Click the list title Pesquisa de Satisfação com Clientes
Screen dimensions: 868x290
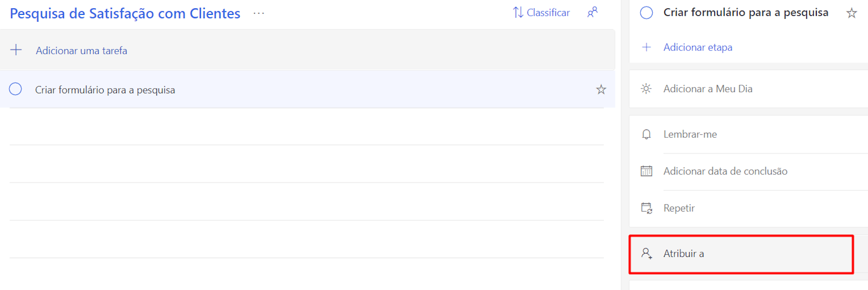click(x=125, y=13)
